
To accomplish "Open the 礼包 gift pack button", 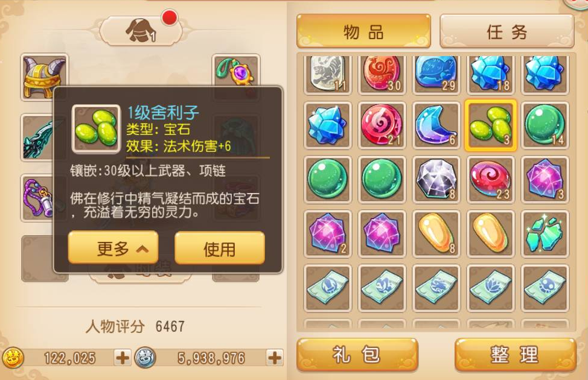I will [357, 355].
